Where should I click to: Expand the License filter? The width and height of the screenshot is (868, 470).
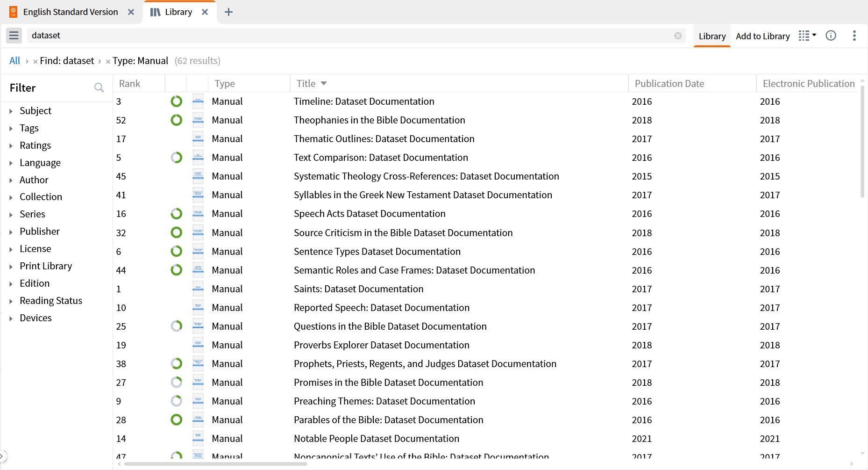coord(11,249)
